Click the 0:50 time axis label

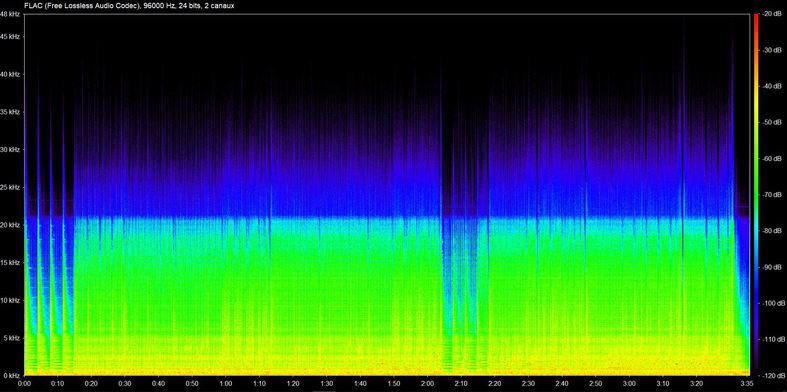192,383
